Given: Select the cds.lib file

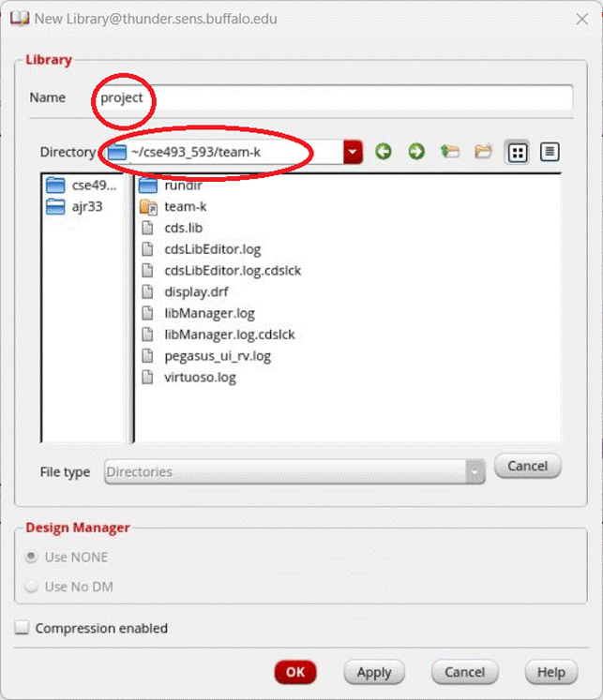Looking at the screenshot, I should (x=172, y=228).
